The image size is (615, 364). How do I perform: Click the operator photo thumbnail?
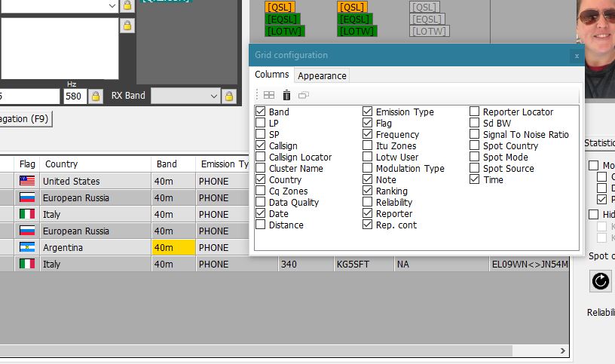pyautogui.click(x=595, y=49)
